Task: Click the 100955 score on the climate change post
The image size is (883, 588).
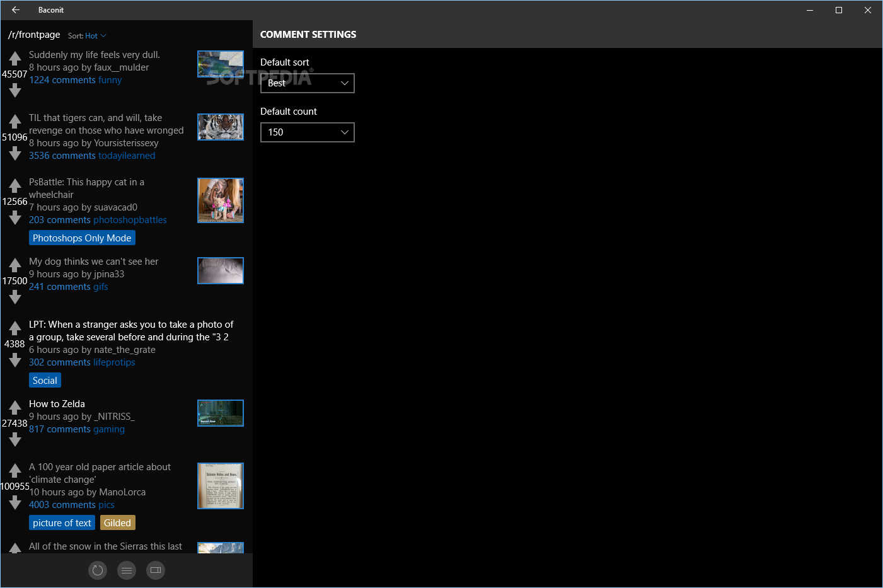Action: (x=15, y=487)
